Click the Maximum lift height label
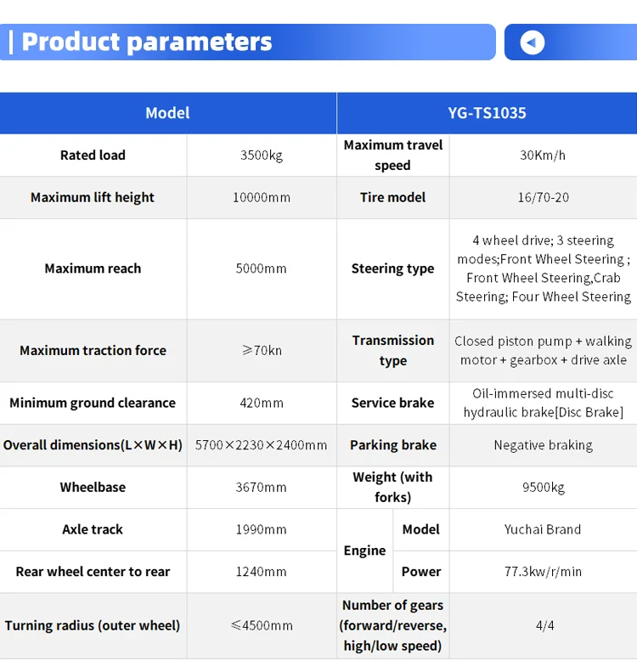The image size is (637, 672). point(93,197)
